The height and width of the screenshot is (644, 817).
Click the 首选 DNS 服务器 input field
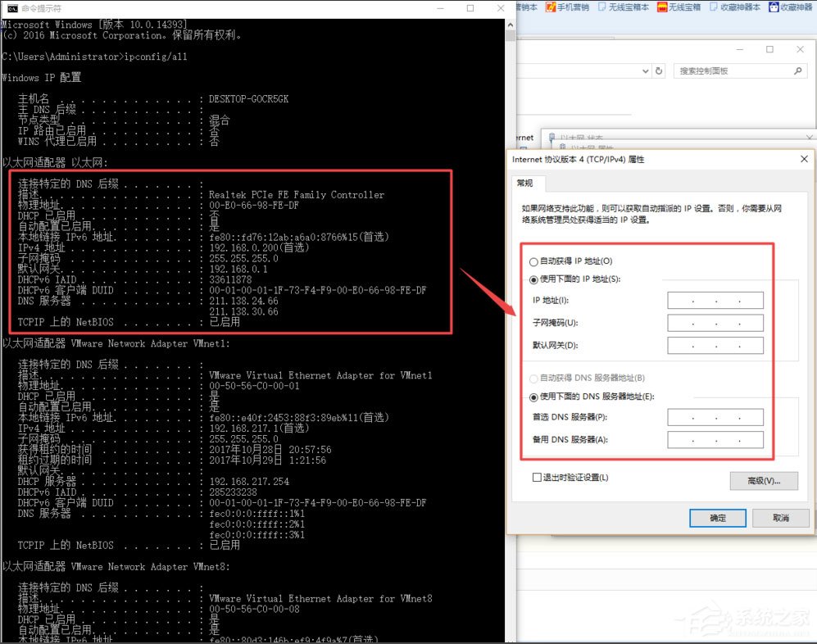715,416
